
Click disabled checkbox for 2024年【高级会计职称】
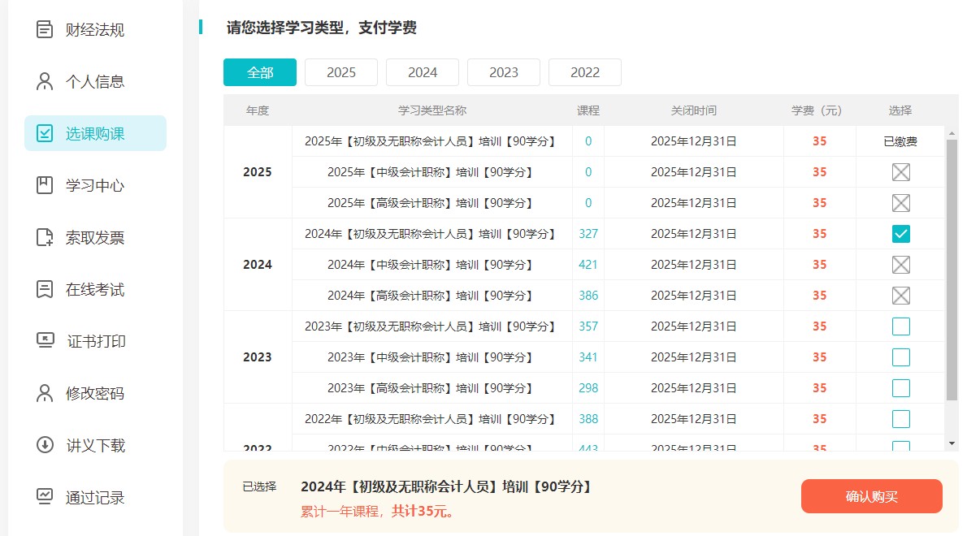point(900,296)
